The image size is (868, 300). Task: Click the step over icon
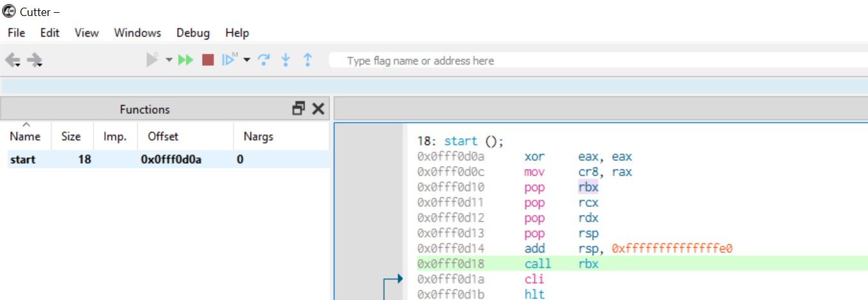coord(263,60)
